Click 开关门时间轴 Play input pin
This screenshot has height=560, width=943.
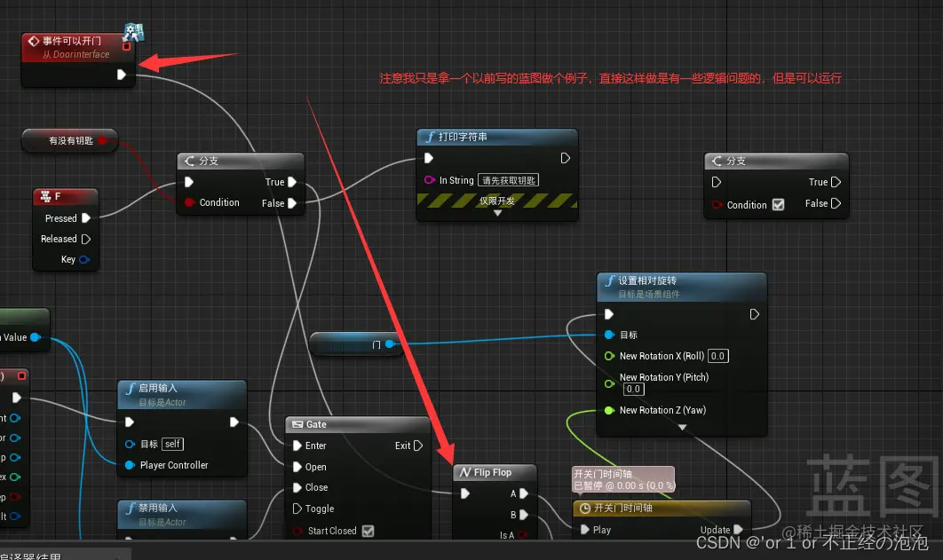(x=585, y=530)
